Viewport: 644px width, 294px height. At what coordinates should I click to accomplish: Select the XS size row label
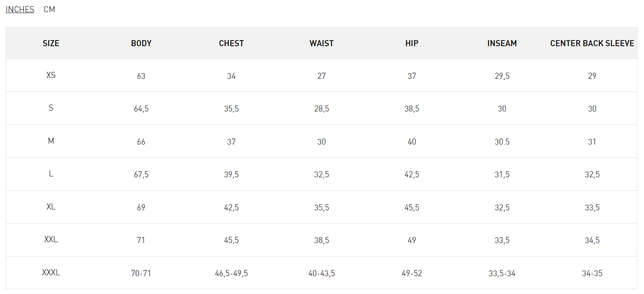[x=51, y=75]
